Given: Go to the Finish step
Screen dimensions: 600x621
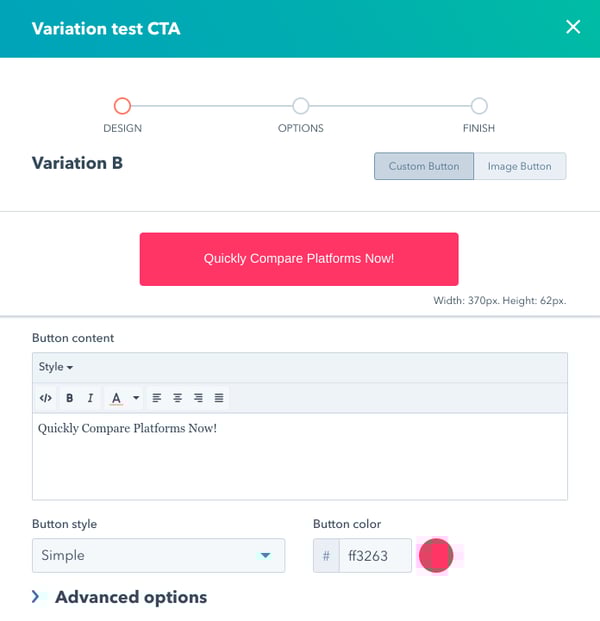Looking at the screenshot, I should tap(479, 106).
